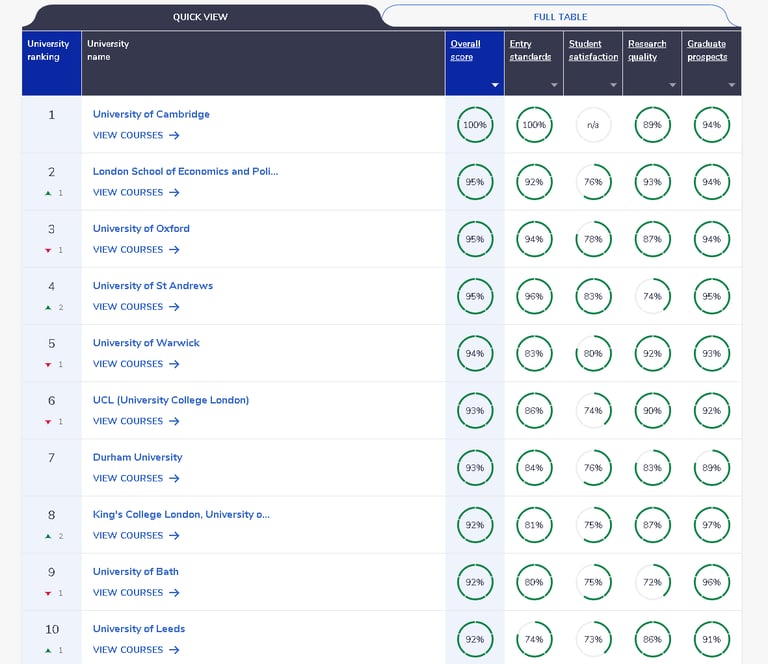The height and width of the screenshot is (664, 768).
Task: Click the Student satisfaction sort arrow
Action: tap(613, 85)
